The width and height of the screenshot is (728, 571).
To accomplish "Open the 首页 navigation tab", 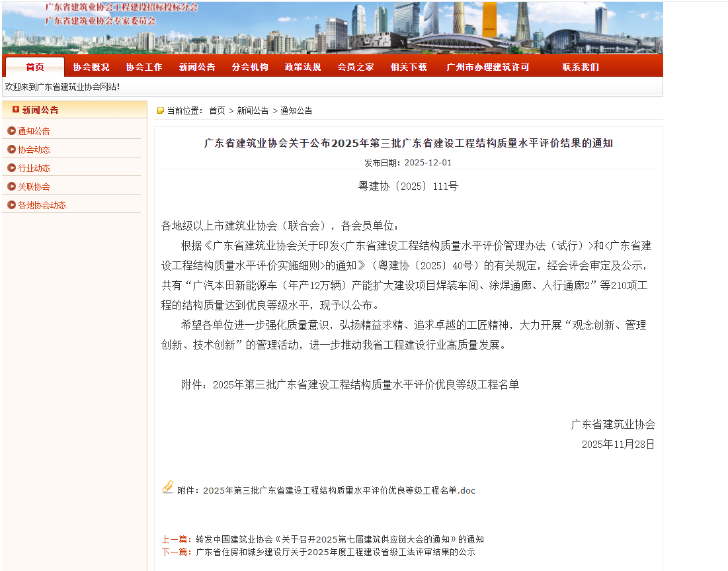I will pos(35,67).
